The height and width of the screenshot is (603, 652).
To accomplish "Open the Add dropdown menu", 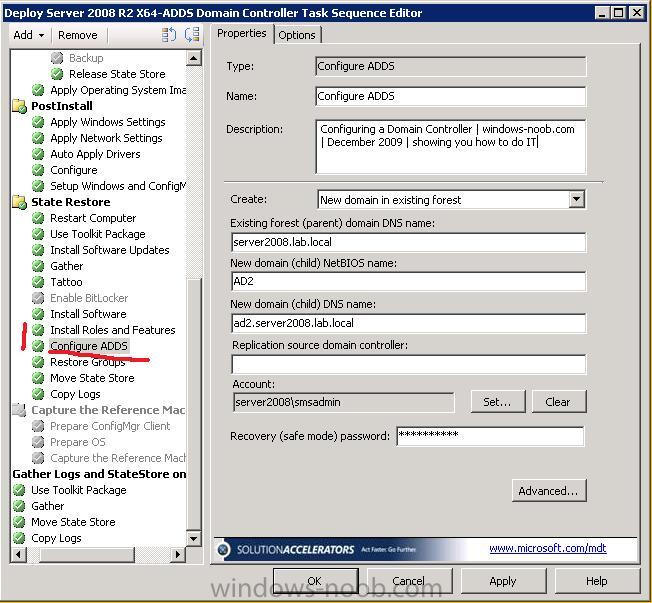I will click(28, 35).
